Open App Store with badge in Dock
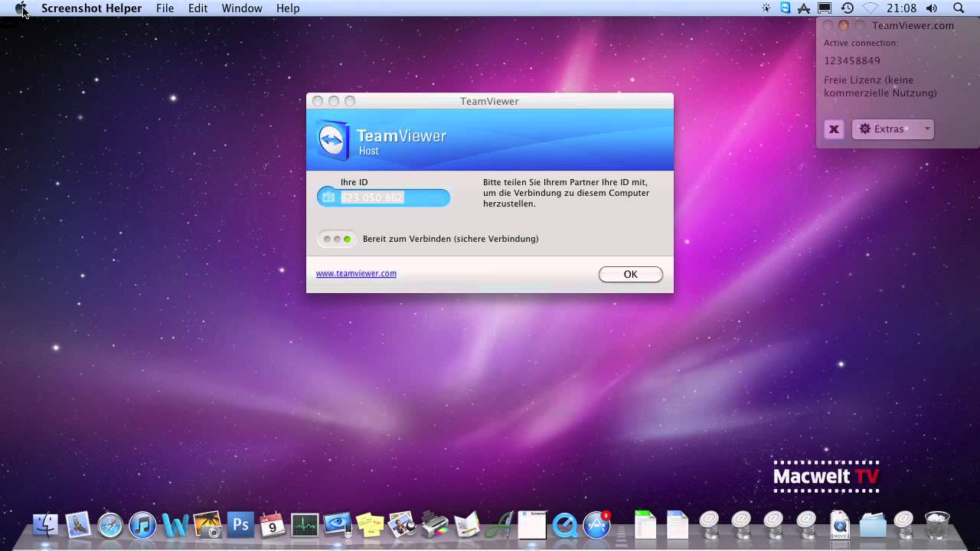980x551 pixels. pos(597,525)
